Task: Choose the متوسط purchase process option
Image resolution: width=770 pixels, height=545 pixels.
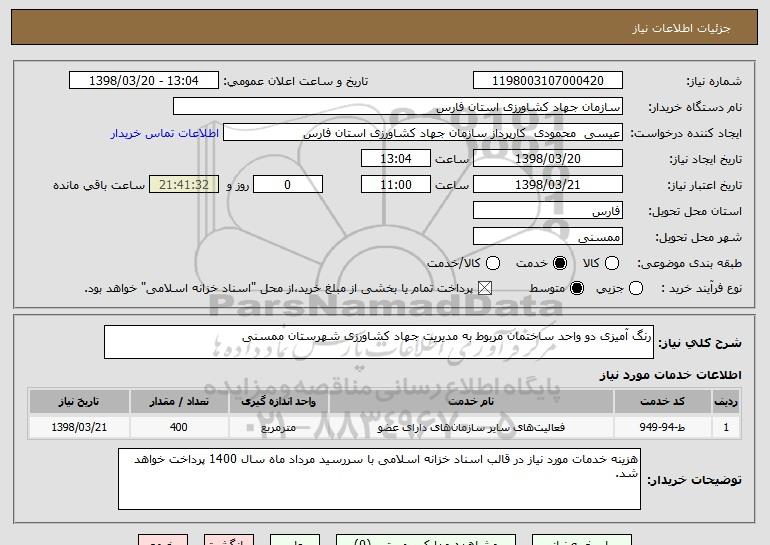Action: tap(577, 288)
